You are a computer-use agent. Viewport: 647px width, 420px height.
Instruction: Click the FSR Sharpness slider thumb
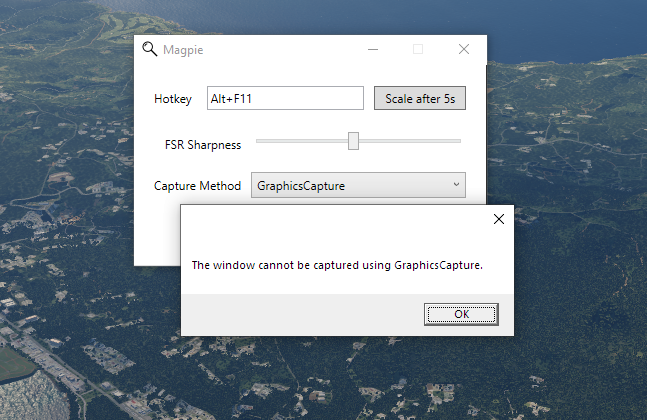pyautogui.click(x=353, y=141)
